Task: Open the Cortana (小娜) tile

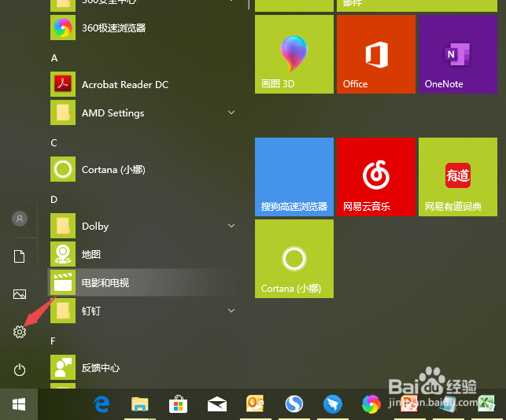Action: pyautogui.click(x=294, y=259)
